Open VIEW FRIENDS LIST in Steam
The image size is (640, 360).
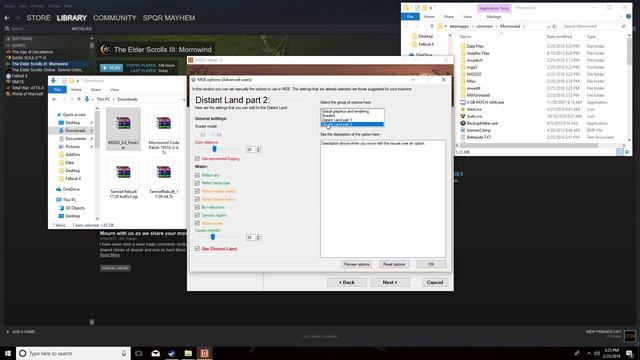click(x=603, y=332)
